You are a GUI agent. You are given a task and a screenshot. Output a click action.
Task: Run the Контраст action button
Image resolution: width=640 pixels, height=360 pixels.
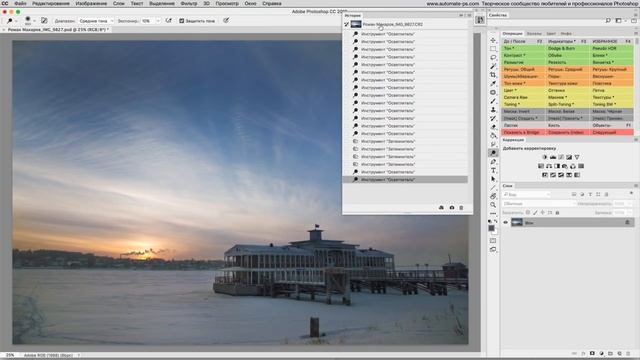click(x=524, y=55)
